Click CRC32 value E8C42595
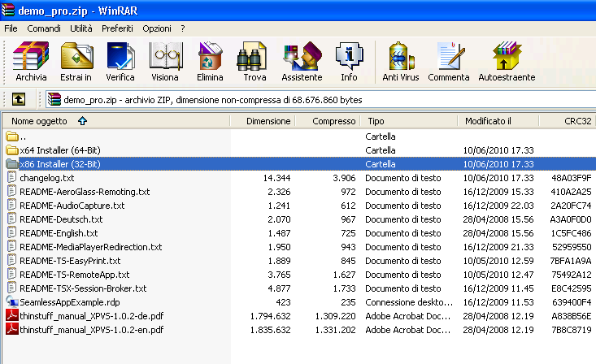This screenshot has width=596, height=364. tap(572, 288)
